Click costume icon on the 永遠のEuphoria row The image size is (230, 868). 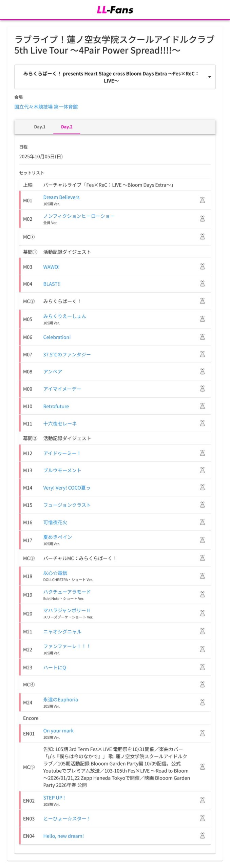coord(202,702)
